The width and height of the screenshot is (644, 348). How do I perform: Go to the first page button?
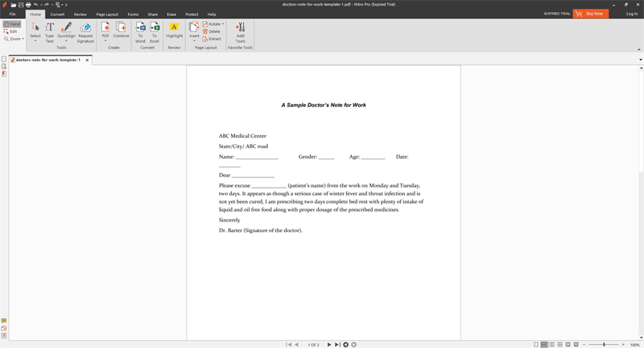[289, 345]
